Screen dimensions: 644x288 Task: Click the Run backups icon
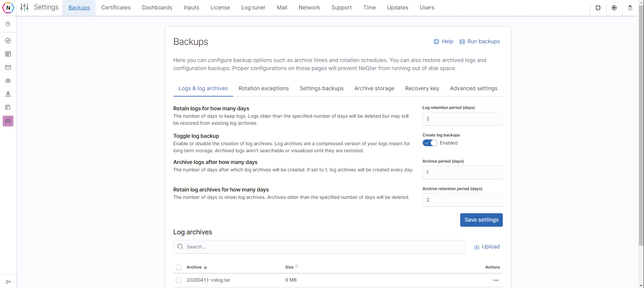point(462,42)
